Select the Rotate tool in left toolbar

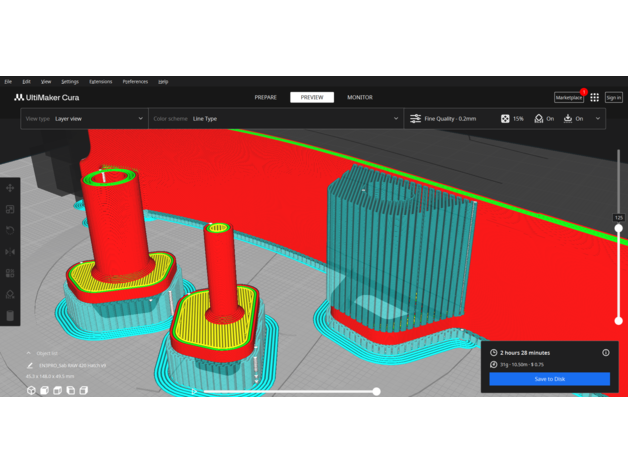pyautogui.click(x=10, y=230)
